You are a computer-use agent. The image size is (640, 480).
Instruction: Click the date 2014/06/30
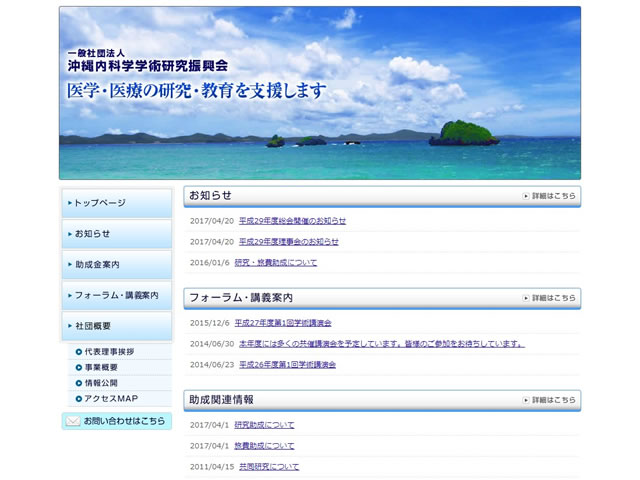(212, 344)
